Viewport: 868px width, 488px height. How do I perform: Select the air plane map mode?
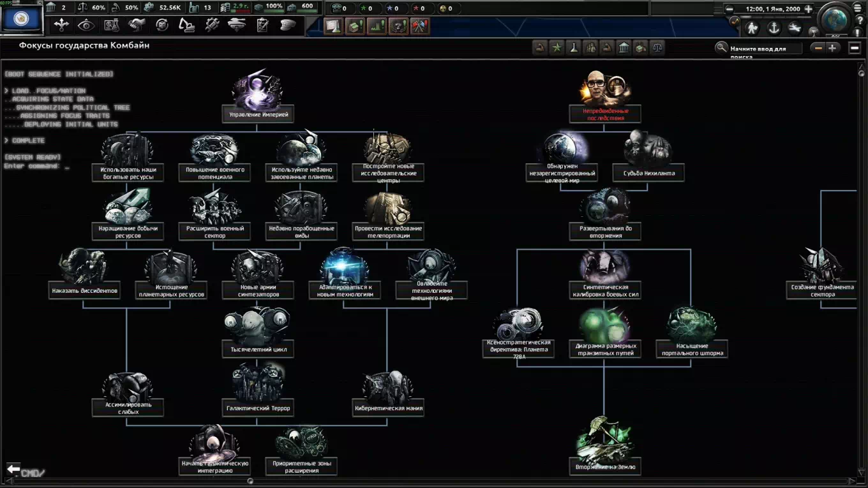795,28
